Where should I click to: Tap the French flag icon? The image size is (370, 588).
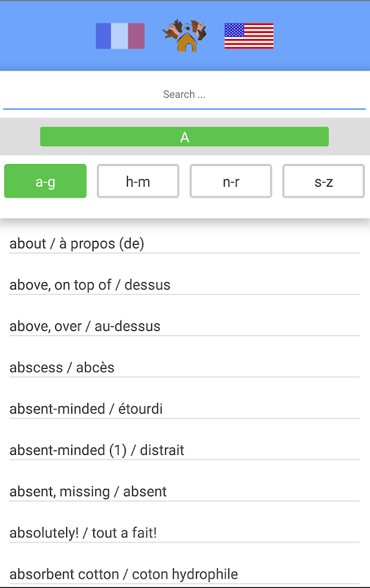coord(120,36)
